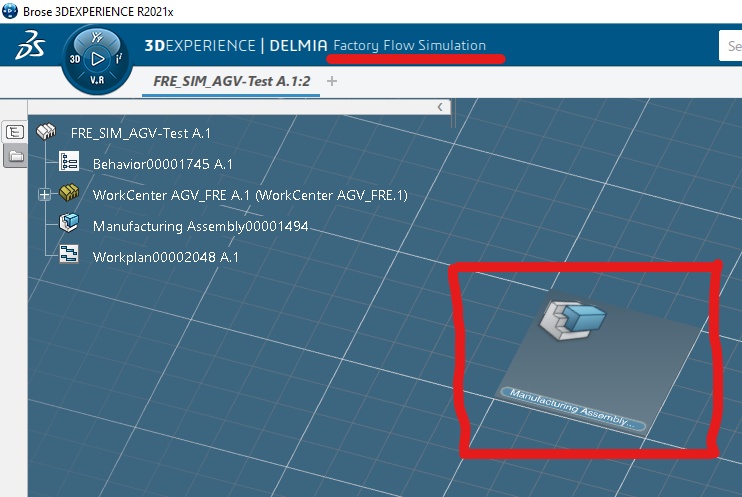
Task: Click the 3DS Dassault Systèmes logo
Action: (30, 45)
